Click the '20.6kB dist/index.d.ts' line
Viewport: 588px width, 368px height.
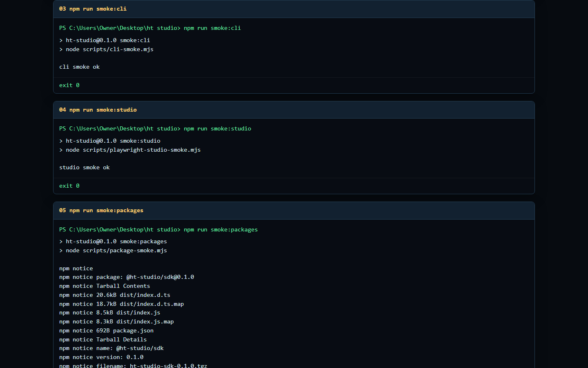click(115, 295)
